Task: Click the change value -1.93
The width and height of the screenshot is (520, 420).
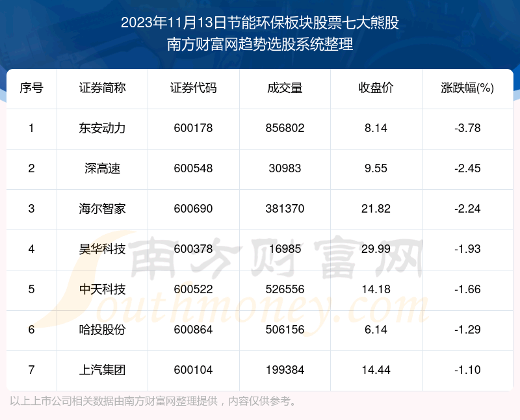Action: tap(467, 249)
